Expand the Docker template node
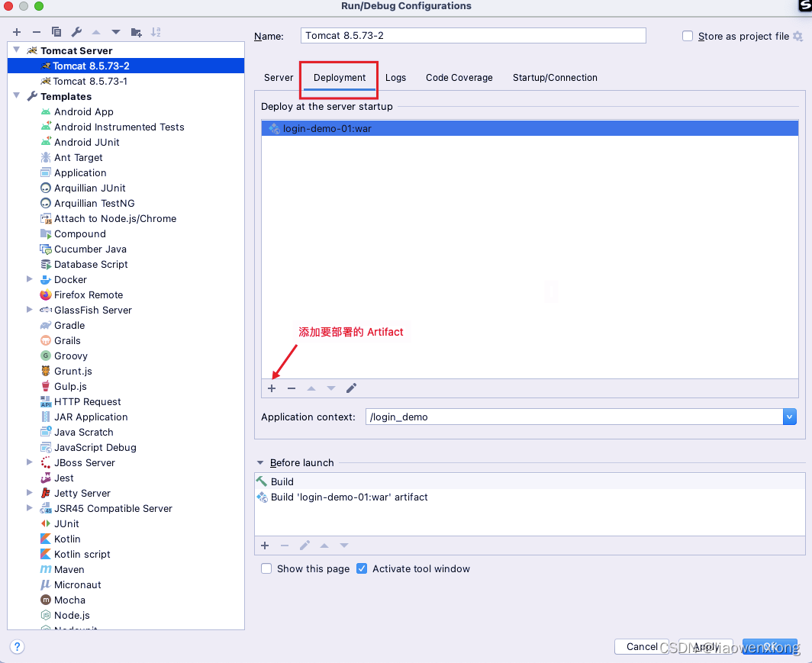The width and height of the screenshot is (812, 663). pos(30,279)
